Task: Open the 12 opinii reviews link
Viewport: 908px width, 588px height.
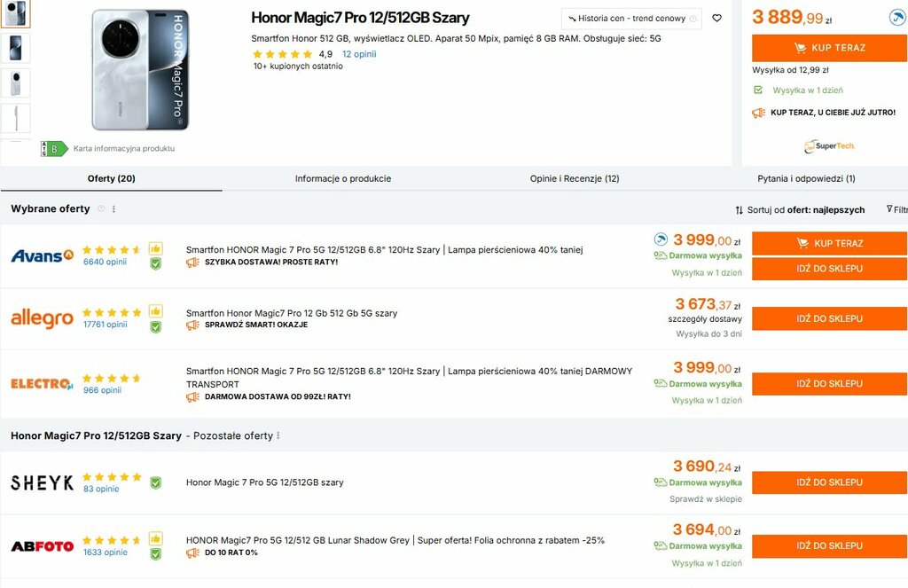Action: tap(359, 54)
